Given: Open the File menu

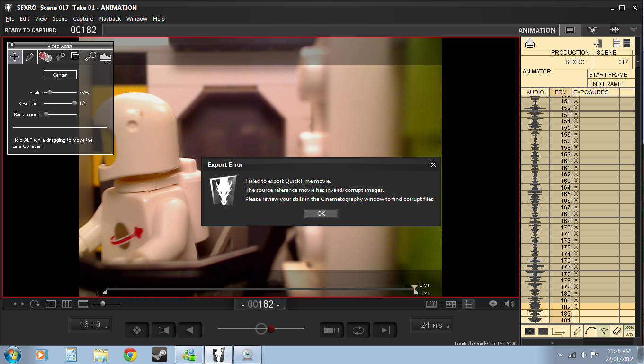Looking at the screenshot, I should pos(10,19).
